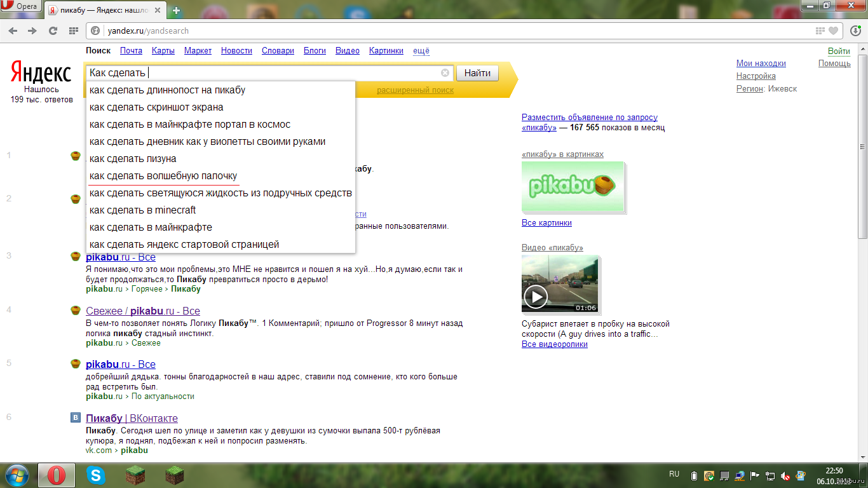Open Словари in Yandex navigation
Screen dimensions: 868x488
[x=278, y=51]
